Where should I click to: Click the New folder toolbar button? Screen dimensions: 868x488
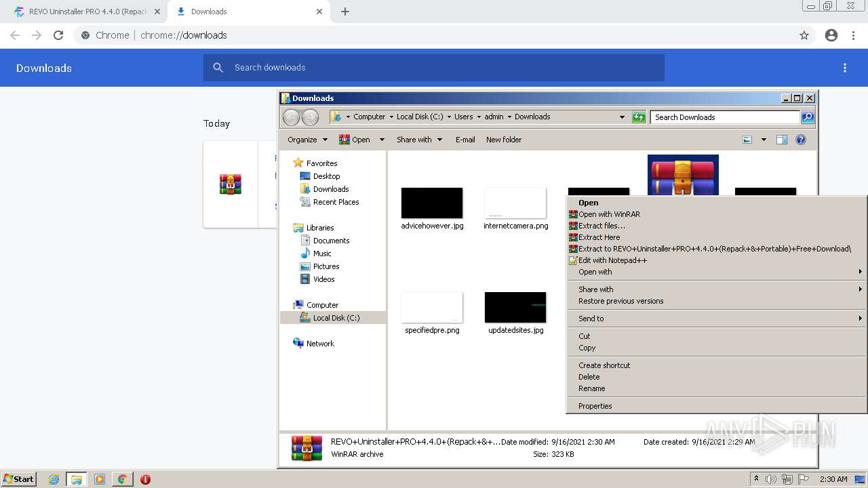coord(504,140)
